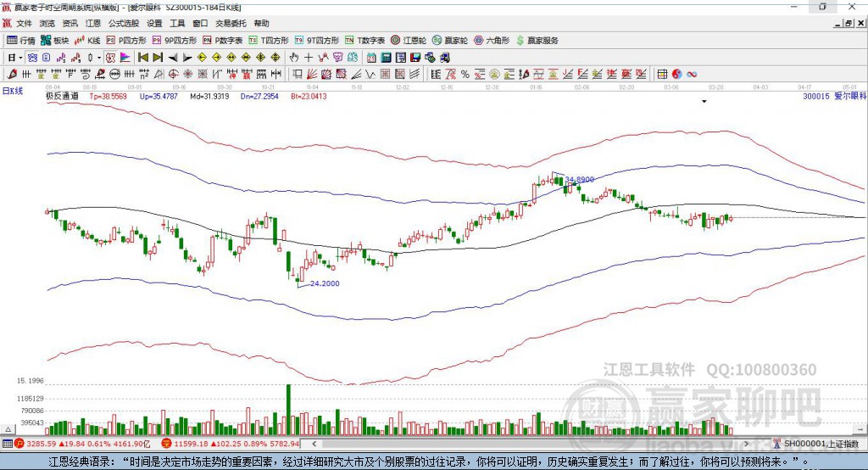The height and width of the screenshot is (470, 868).
Task: Click the target circle crosshair tool
Action: 173,75
